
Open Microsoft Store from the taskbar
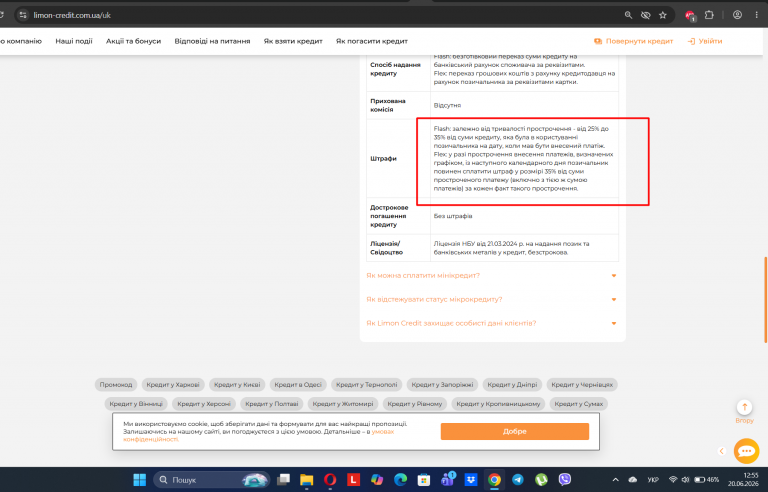tap(424, 480)
